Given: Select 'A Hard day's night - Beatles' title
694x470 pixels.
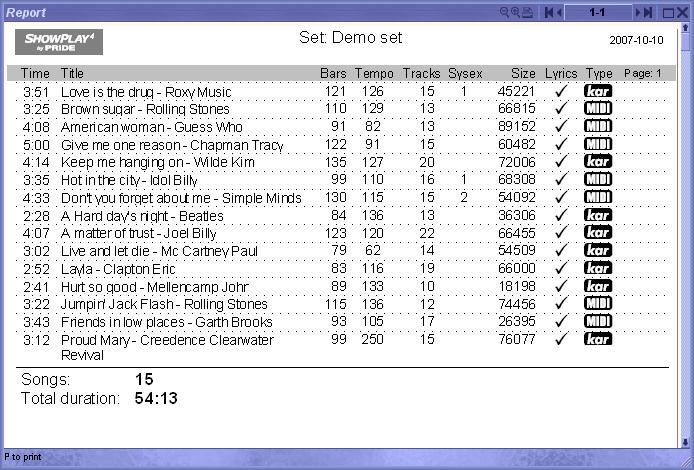Looking at the screenshot, I should click(142, 216).
